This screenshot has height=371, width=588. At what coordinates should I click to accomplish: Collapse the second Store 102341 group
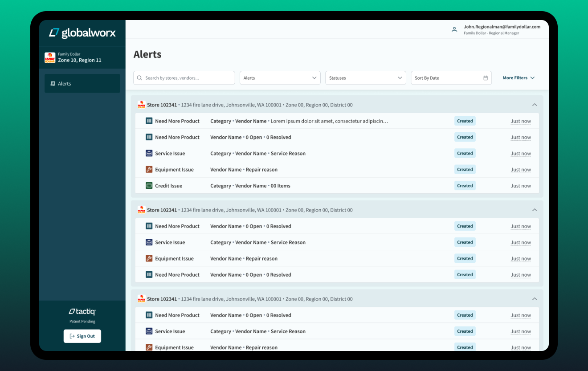click(535, 210)
